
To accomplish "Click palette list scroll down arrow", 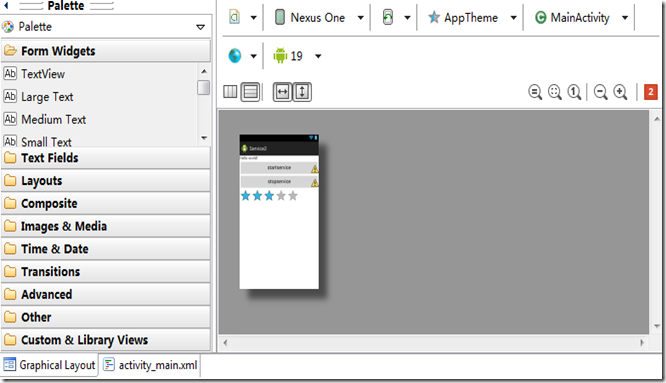I will (x=204, y=138).
